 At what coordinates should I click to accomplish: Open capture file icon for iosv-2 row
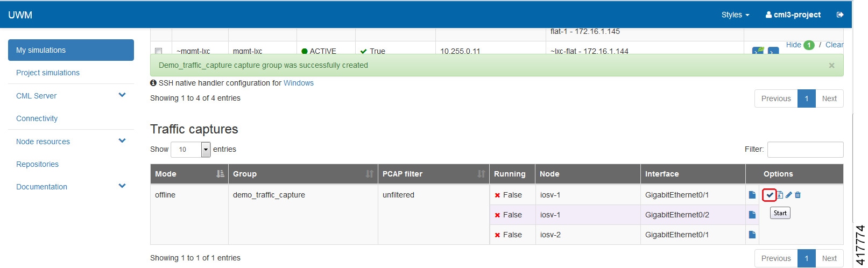(x=752, y=235)
